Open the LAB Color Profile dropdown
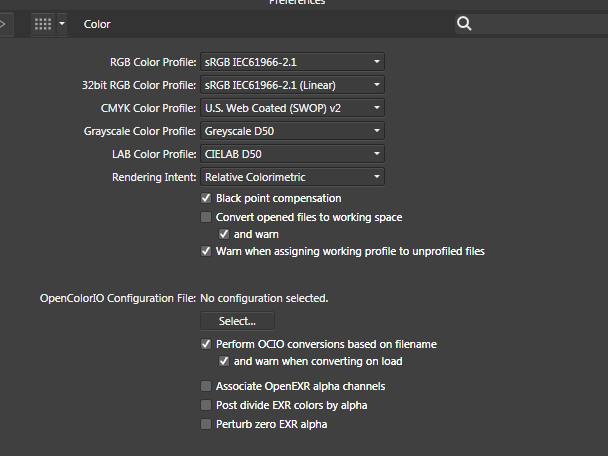Screen dimensions: 608x456 pos(292,154)
